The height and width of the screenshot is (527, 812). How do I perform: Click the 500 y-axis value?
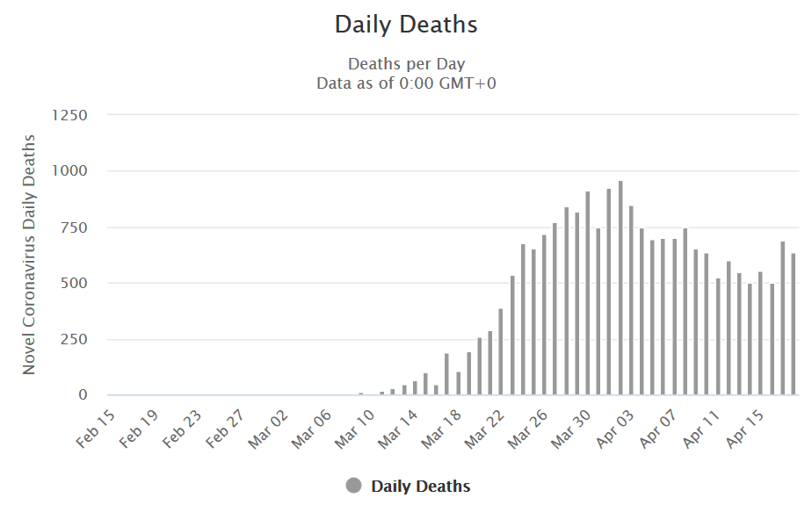74,284
